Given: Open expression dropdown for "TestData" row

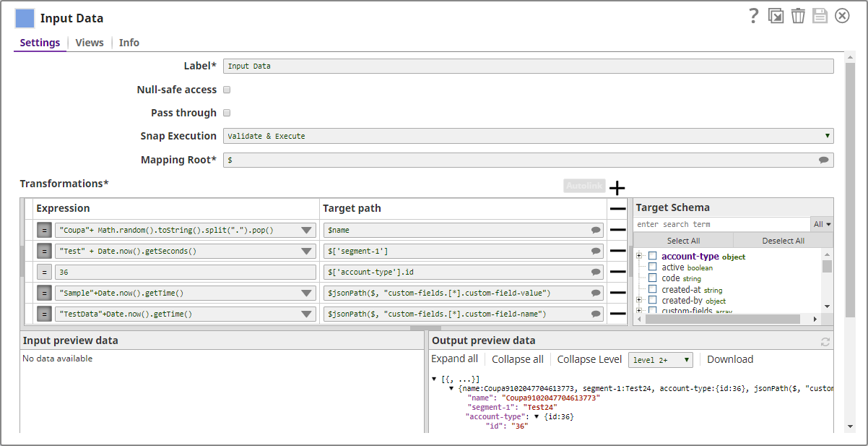Looking at the screenshot, I should click(306, 314).
